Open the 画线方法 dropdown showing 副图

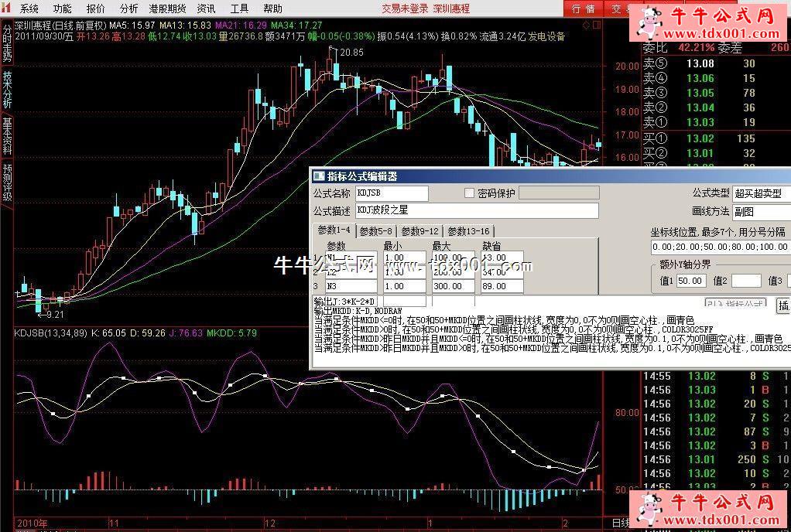(762, 212)
